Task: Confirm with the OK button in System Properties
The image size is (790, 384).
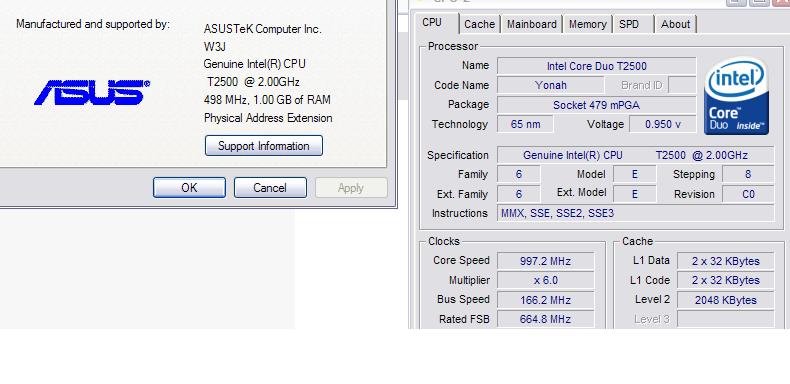Action: click(189, 187)
